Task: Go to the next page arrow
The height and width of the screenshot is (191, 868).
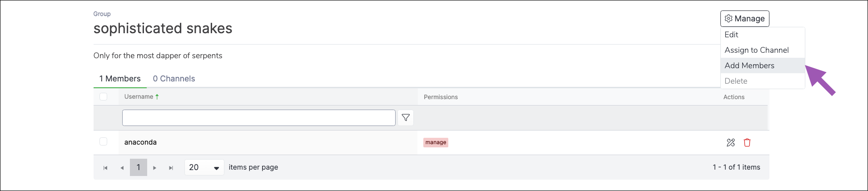Action: [155, 168]
